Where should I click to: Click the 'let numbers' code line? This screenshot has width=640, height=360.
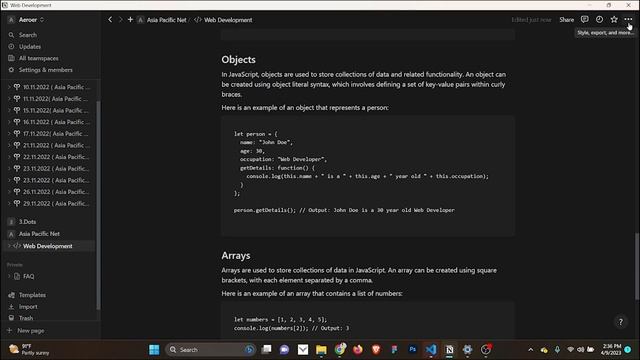pos(280,320)
